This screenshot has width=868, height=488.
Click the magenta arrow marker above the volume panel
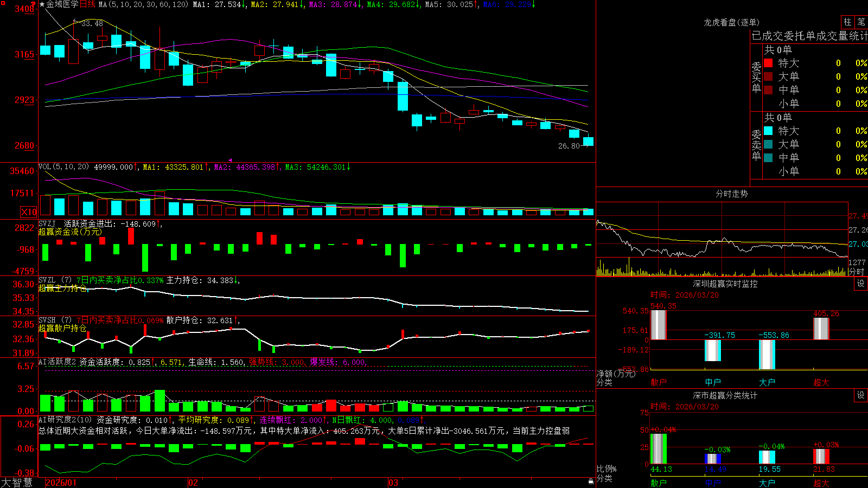(x=230, y=160)
